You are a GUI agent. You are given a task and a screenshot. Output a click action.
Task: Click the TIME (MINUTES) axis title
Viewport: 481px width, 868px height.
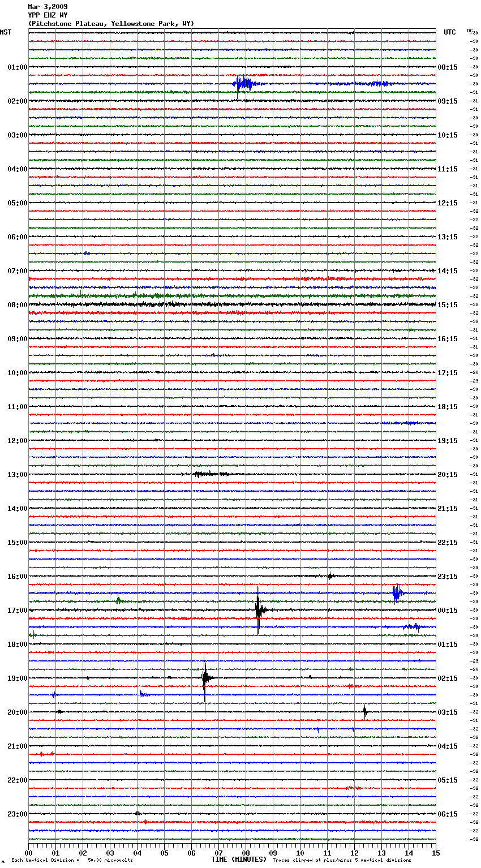click(x=239, y=860)
